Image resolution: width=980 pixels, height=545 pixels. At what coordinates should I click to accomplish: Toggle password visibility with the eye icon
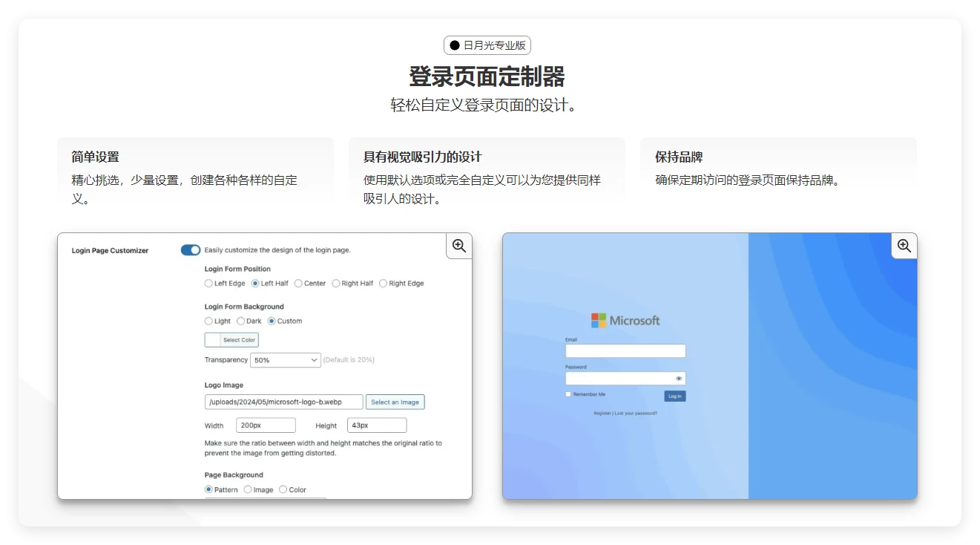(678, 378)
